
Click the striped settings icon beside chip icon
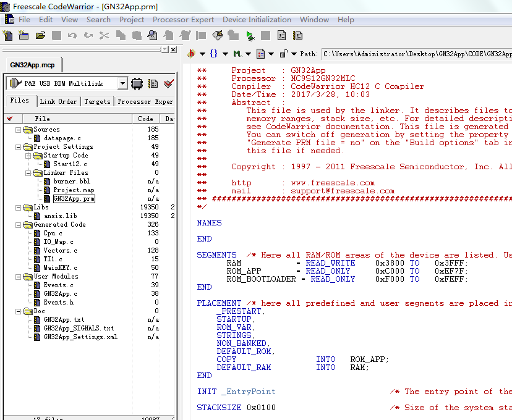153,84
